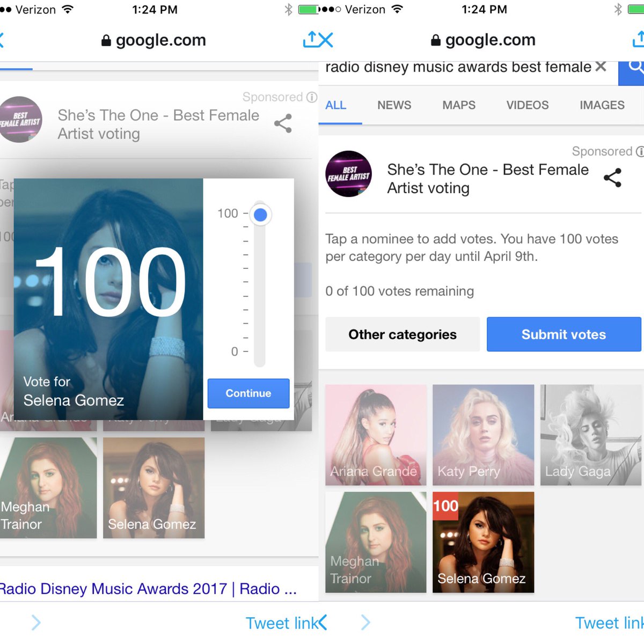644x644 pixels.
Task: Tap the Ariana Grande nominee tile
Action: (x=376, y=435)
